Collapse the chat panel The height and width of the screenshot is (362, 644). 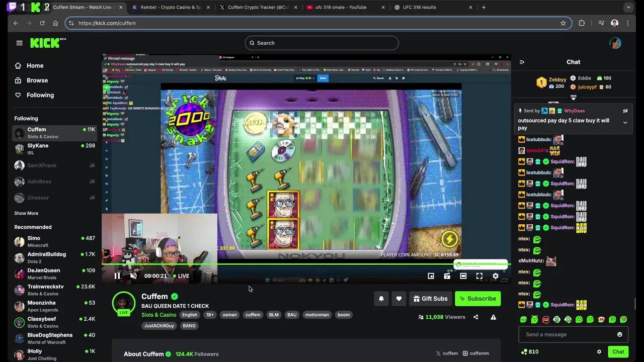click(522, 62)
